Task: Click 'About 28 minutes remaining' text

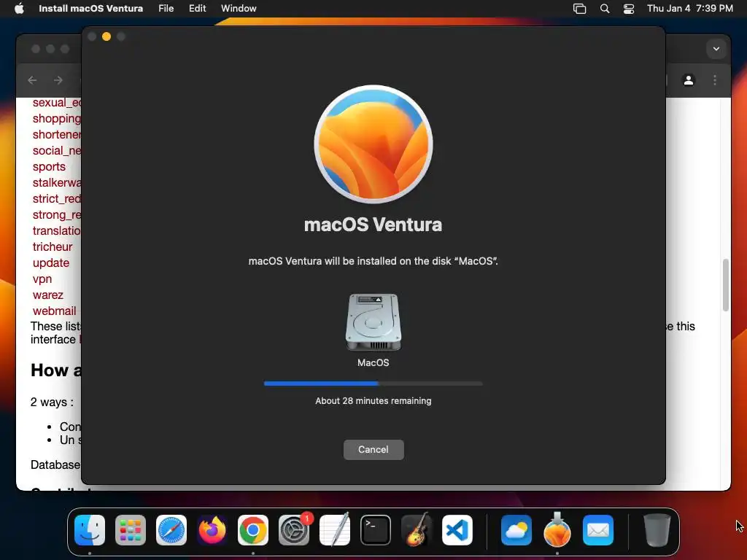Action: [373, 401]
